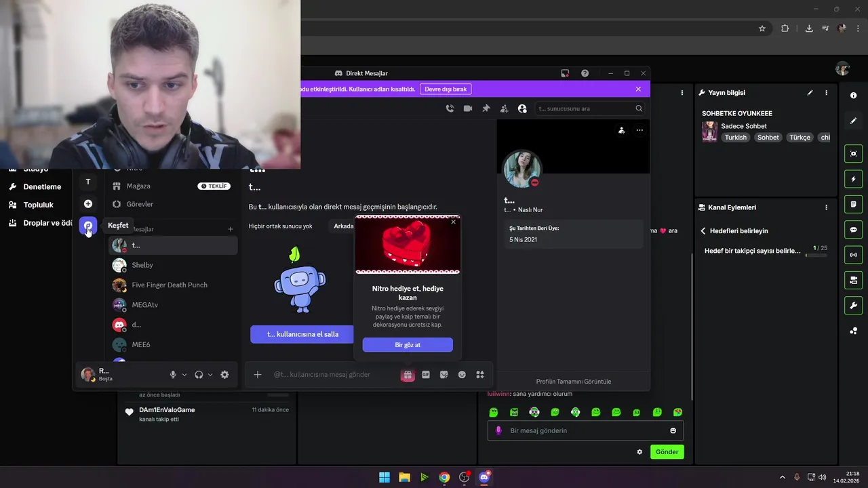The height and width of the screenshot is (488, 868).
Task: Open Kanal Eylemleri panel options menu
Action: pos(826,207)
